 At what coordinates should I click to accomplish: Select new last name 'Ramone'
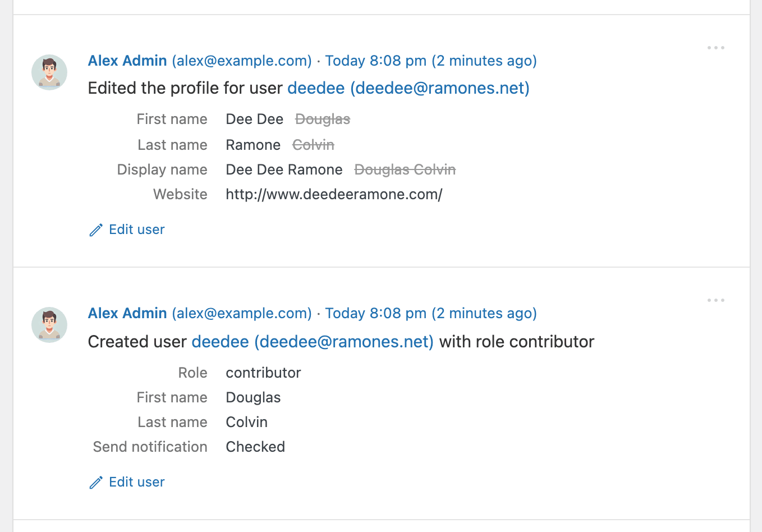[x=253, y=145]
